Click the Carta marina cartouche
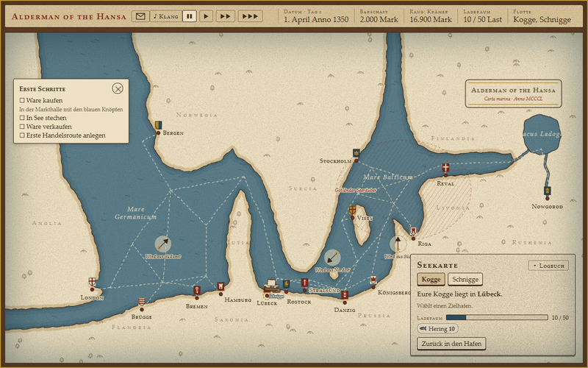The width and height of the screenshot is (588, 368). point(513,93)
